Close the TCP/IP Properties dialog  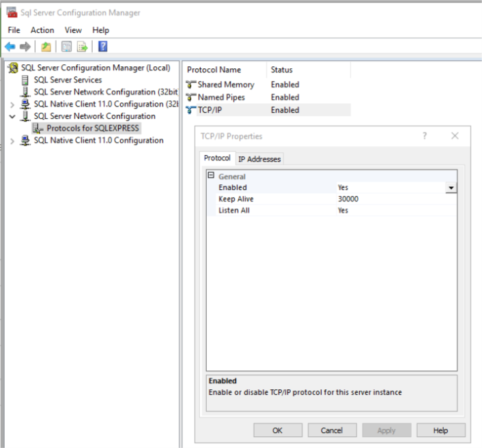coord(455,136)
